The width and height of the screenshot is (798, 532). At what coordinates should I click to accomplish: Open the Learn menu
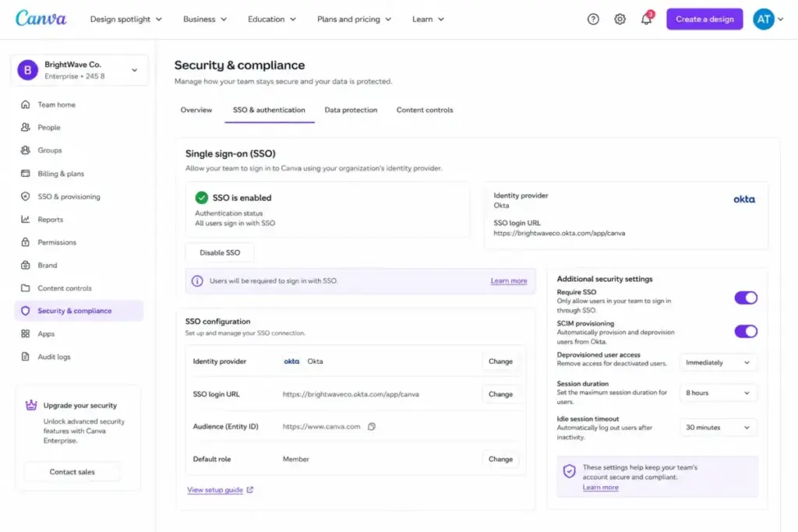[x=428, y=19]
